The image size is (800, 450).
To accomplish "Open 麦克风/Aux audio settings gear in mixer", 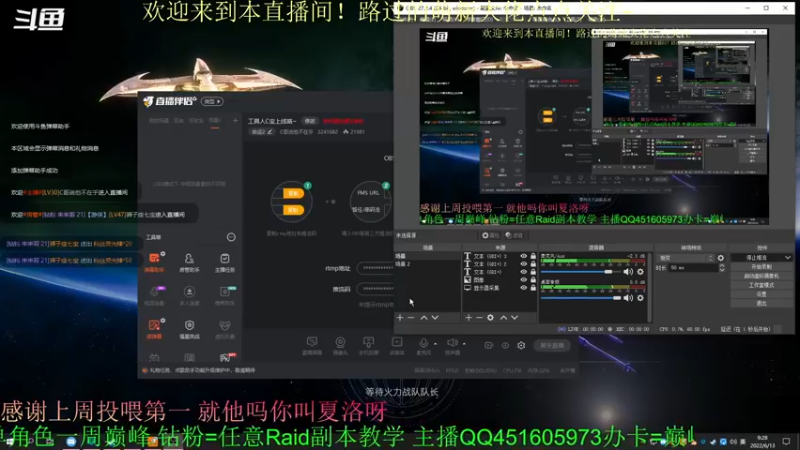I will (640, 272).
